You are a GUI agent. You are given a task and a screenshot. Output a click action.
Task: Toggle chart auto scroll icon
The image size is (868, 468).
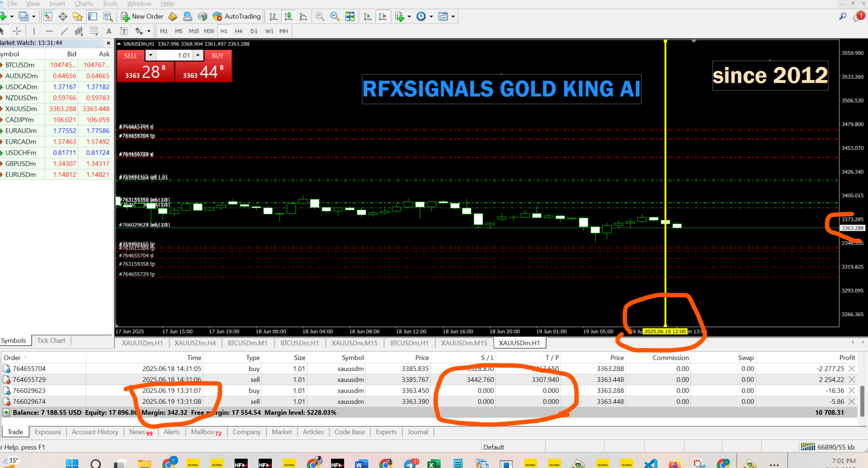[367, 16]
